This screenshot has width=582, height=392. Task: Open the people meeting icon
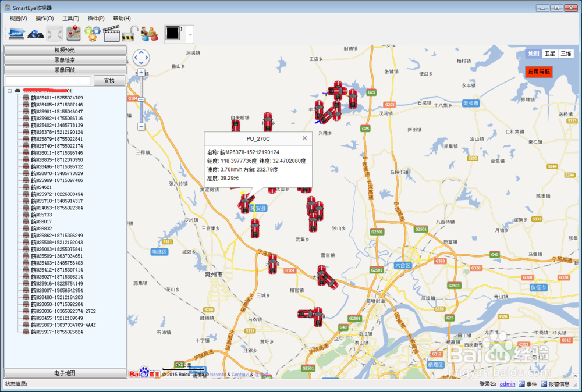[149, 34]
